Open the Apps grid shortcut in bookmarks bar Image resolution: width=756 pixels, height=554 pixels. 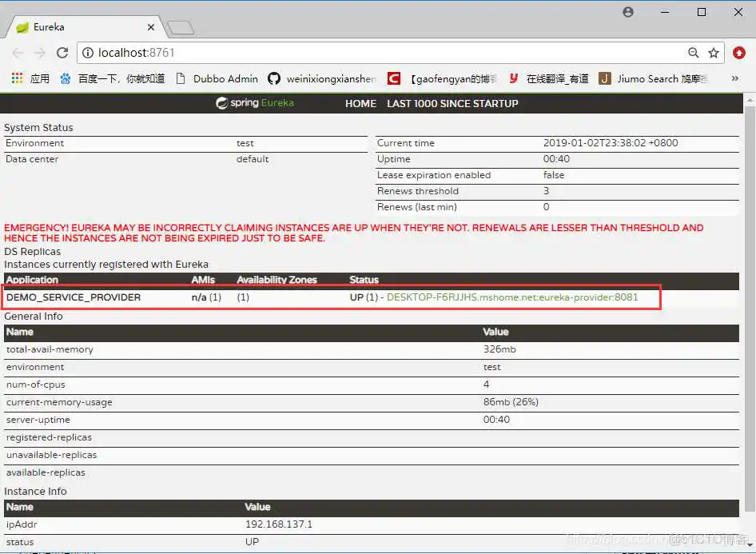[x=30, y=78]
